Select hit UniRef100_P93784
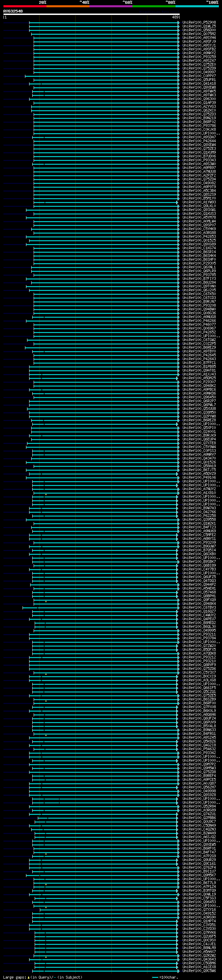The image size is (222, 980). pos(199,638)
